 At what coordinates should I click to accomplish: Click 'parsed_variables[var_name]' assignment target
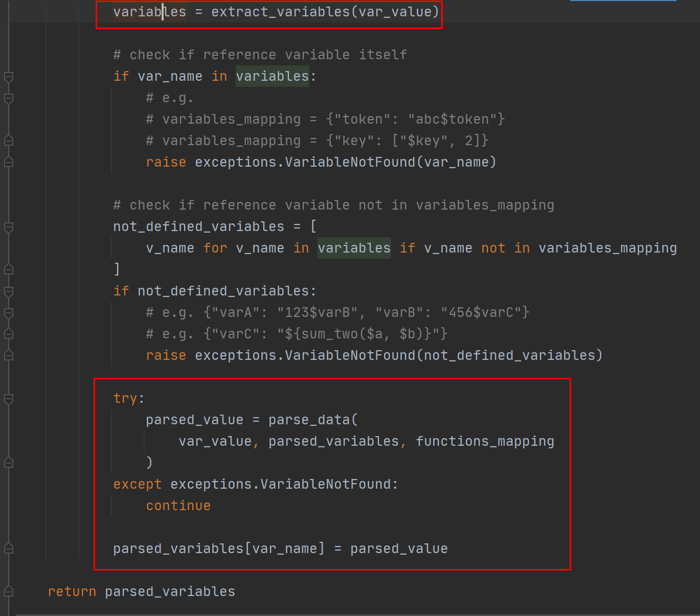[219, 549]
